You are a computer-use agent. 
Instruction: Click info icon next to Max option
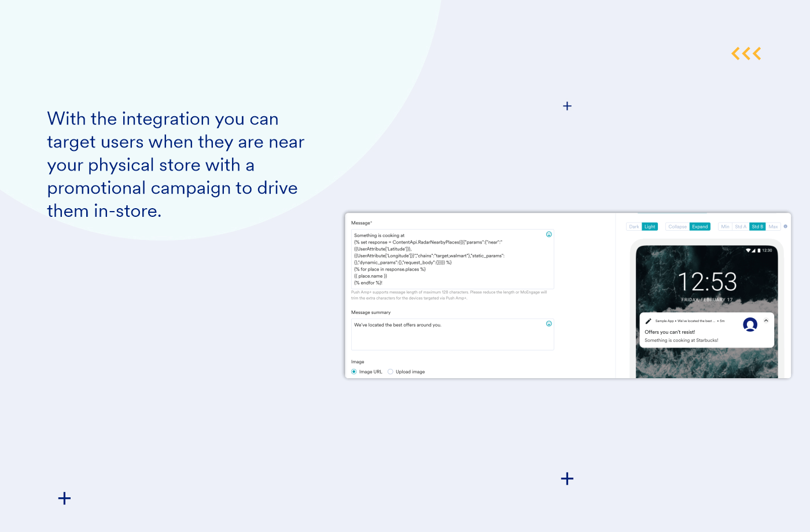point(785,227)
